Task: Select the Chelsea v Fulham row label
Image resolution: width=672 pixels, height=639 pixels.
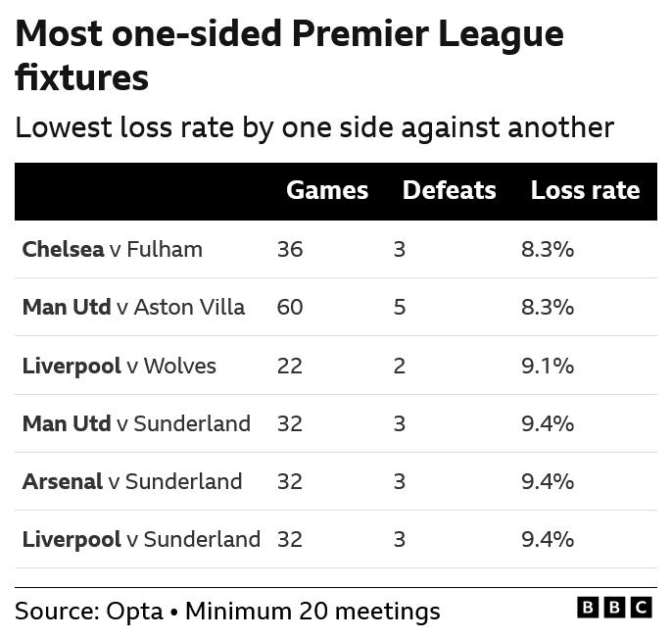Action: point(112,249)
